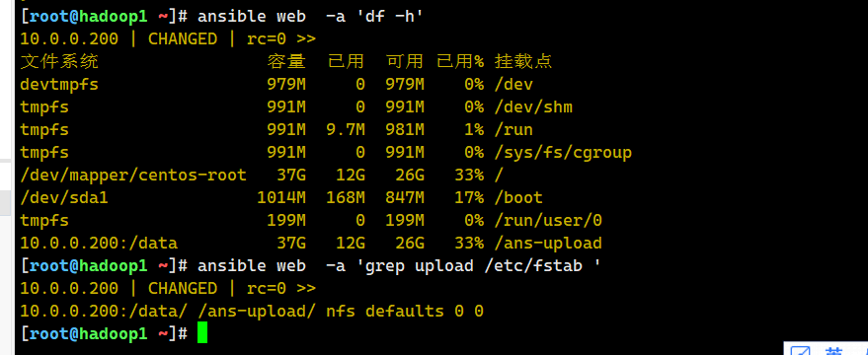The height and width of the screenshot is (355, 868).
Task: Click the /sys/fs/cgroup mount point
Action: [x=563, y=153]
